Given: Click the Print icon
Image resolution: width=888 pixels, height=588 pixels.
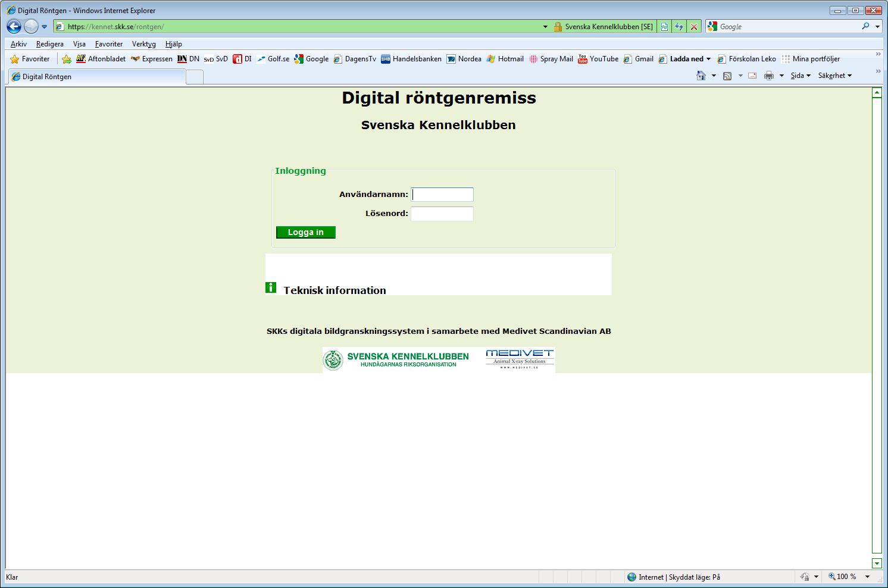Looking at the screenshot, I should click(769, 76).
